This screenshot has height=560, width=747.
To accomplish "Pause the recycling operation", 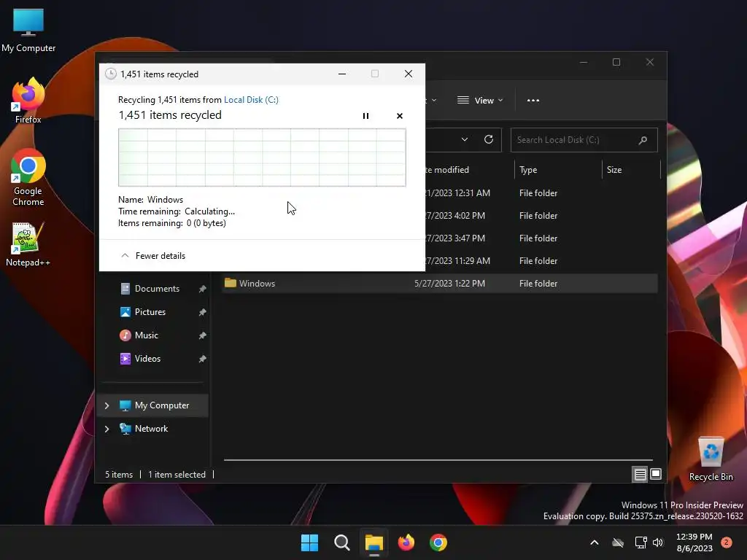I will pos(365,116).
